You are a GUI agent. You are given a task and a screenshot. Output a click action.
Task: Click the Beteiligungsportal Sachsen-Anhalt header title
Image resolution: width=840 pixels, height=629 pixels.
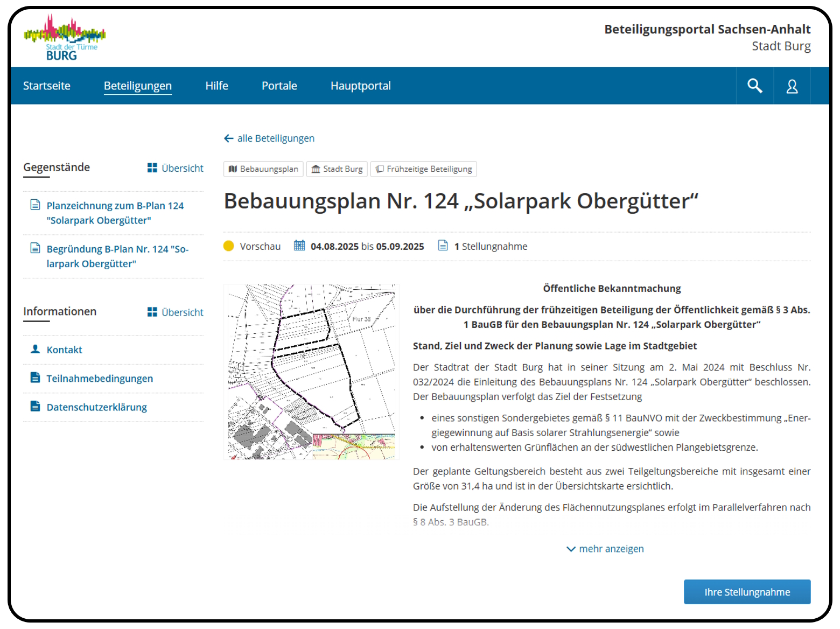coord(708,29)
